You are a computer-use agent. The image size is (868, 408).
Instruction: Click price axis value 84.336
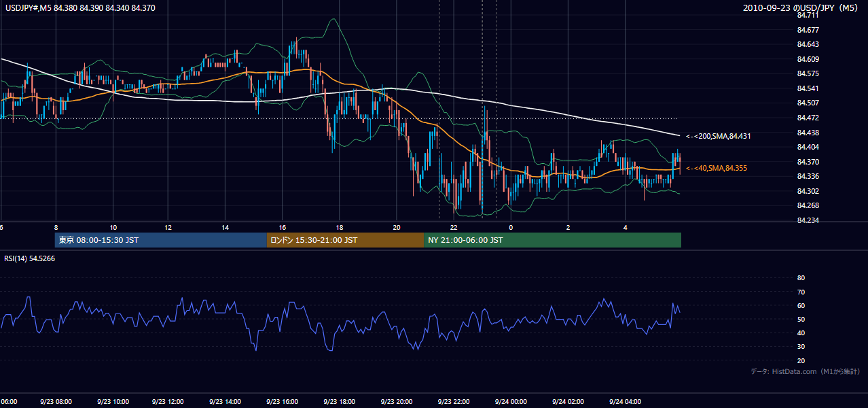807,176
